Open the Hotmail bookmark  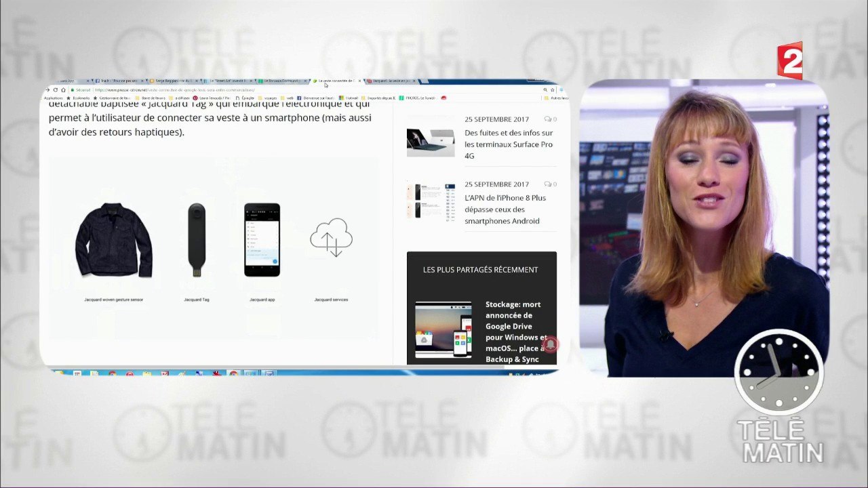tap(348, 98)
